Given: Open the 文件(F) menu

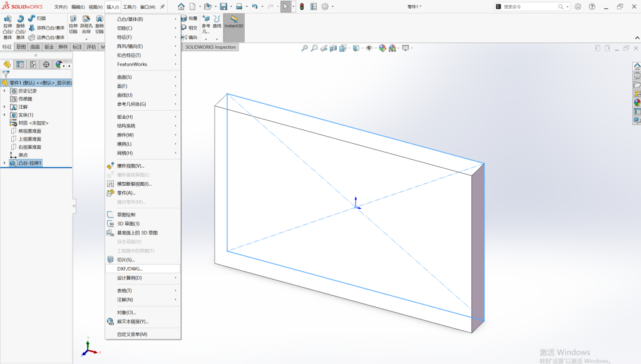Looking at the screenshot, I should click(x=61, y=7).
